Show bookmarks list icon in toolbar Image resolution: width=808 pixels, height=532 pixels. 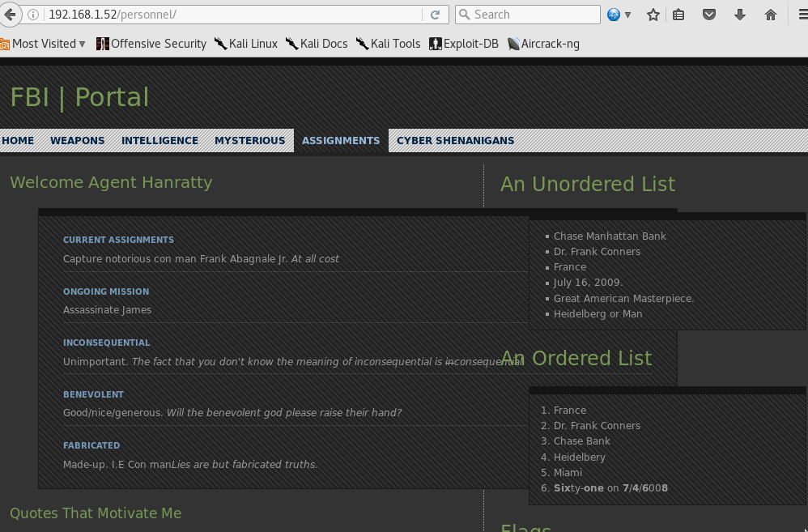[678, 15]
